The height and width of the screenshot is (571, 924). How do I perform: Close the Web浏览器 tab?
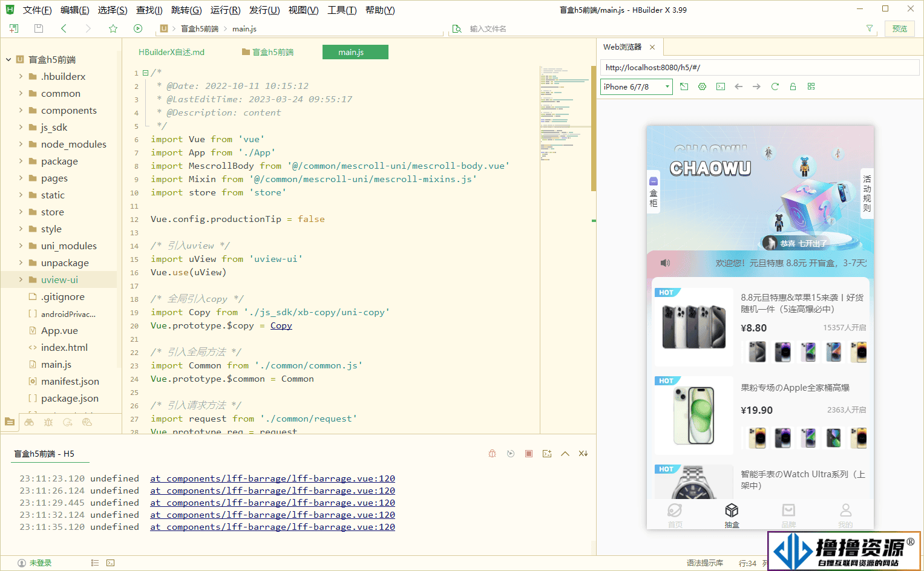pyautogui.click(x=652, y=47)
